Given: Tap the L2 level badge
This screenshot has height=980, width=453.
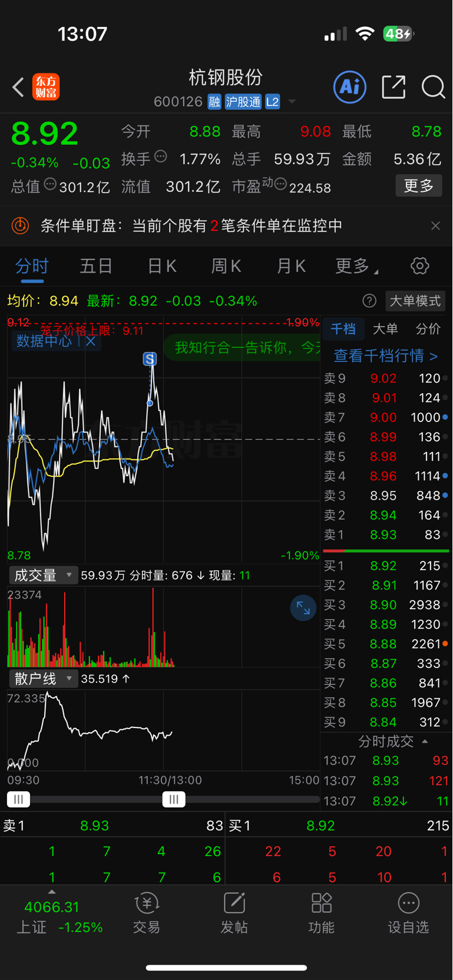Looking at the screenshot, I should (x=272, y=102).
